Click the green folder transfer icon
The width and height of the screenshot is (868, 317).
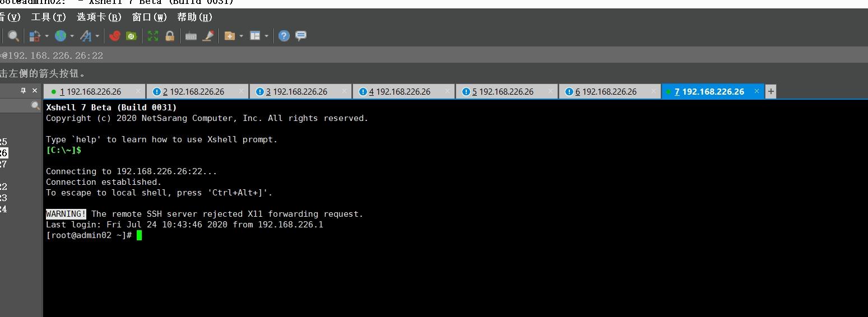(x=132, y=36)
